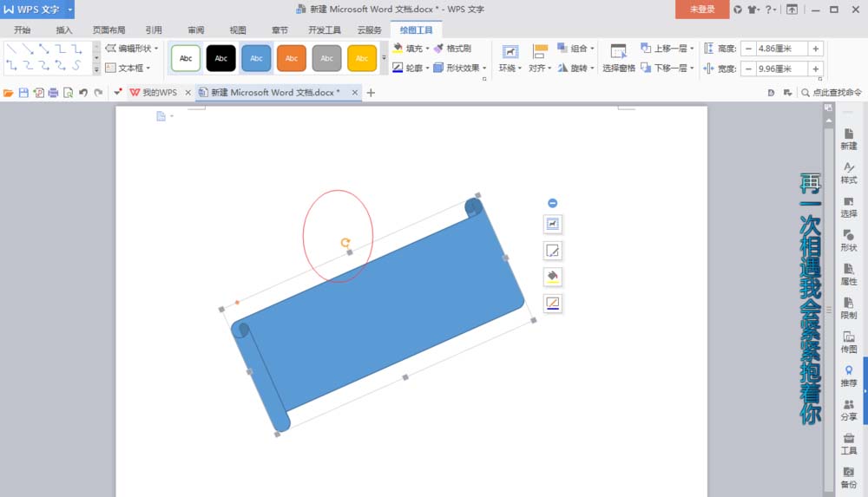The height and width of the screenshot is (497, 868).
Task: Select the S-curve connector shape in gallery
Action: coord(77,65)
